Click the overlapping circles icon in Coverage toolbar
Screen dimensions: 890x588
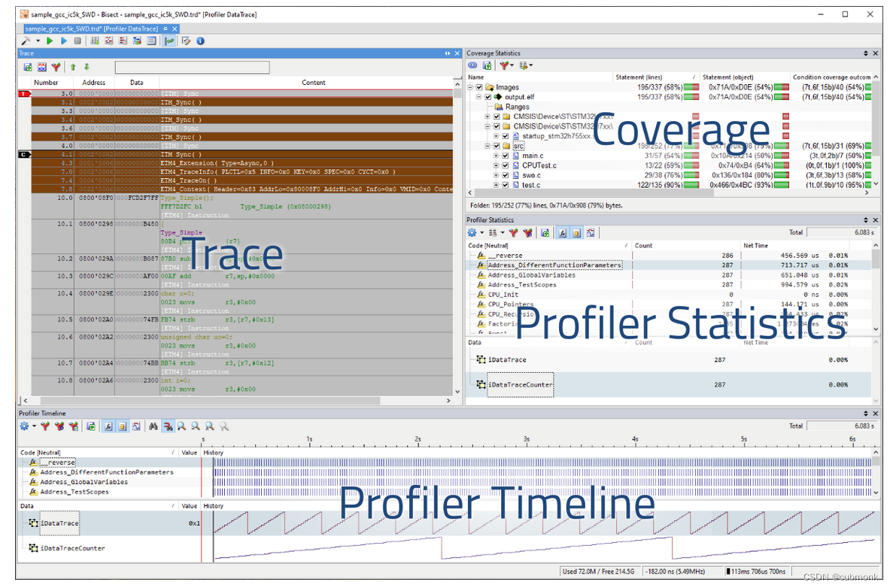472,65
